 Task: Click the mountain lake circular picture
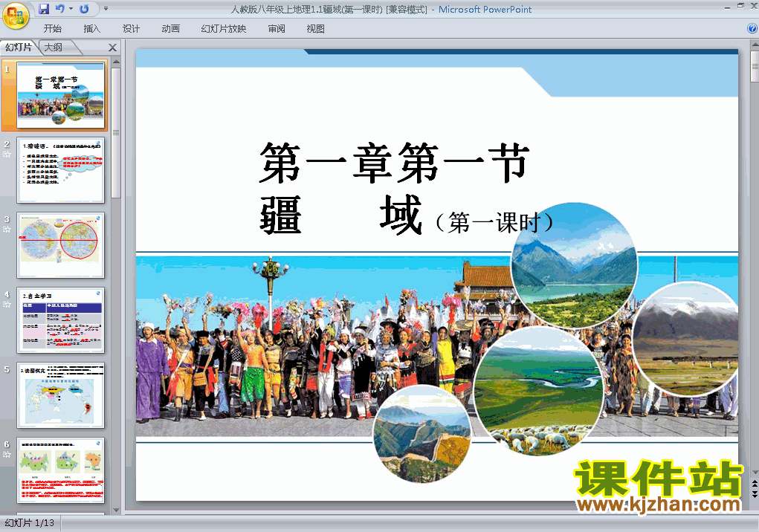(575, 265)
